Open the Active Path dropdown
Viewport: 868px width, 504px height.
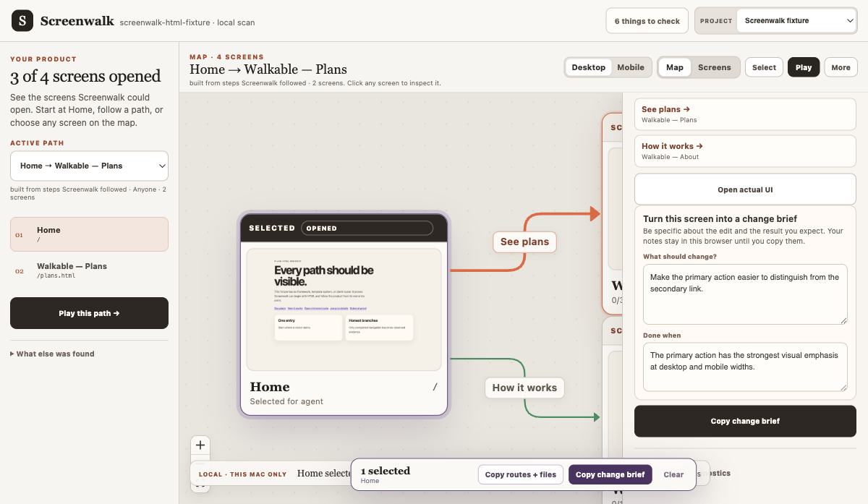pos(89,166)
